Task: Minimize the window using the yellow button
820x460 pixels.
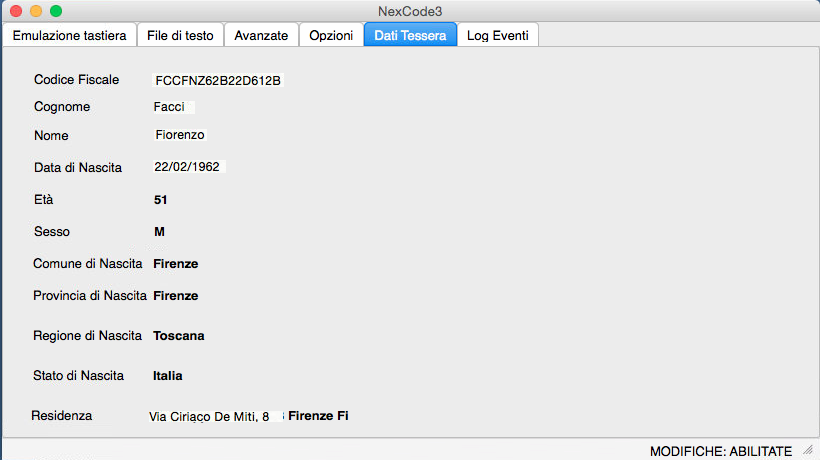Action: [x=36, y=11]
